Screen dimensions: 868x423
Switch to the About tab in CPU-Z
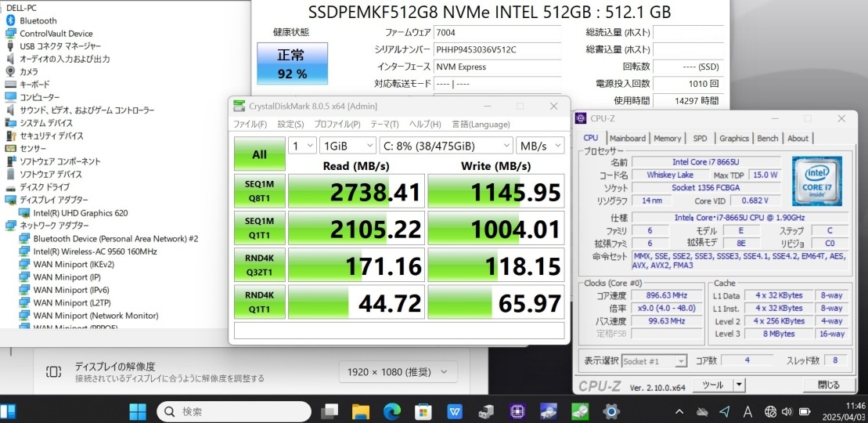tap(798, 138)
